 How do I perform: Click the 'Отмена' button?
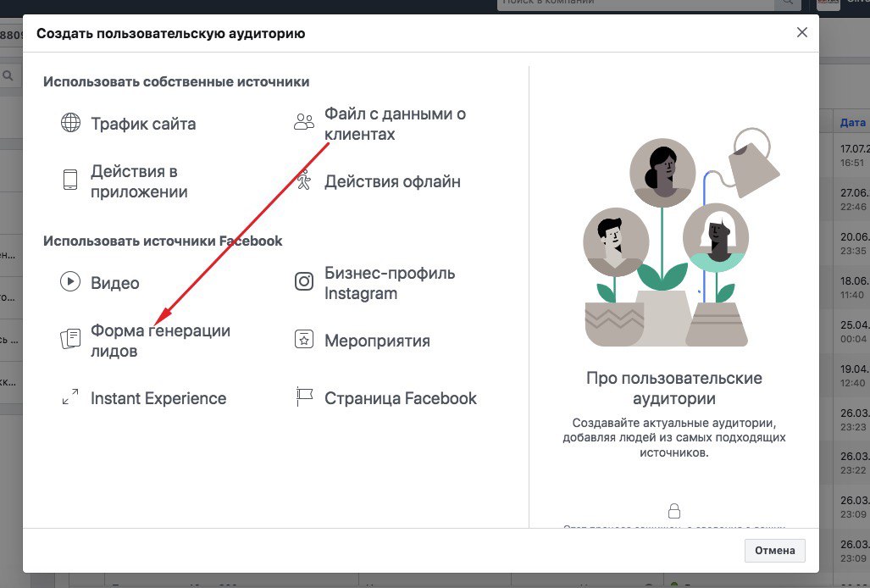(774, 550)
